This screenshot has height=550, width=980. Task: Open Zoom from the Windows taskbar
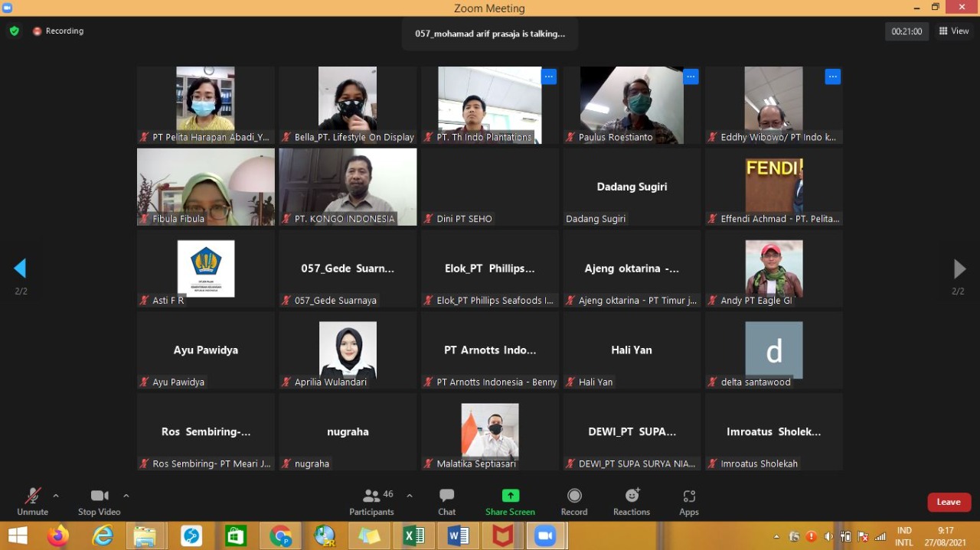click(544, 536)
